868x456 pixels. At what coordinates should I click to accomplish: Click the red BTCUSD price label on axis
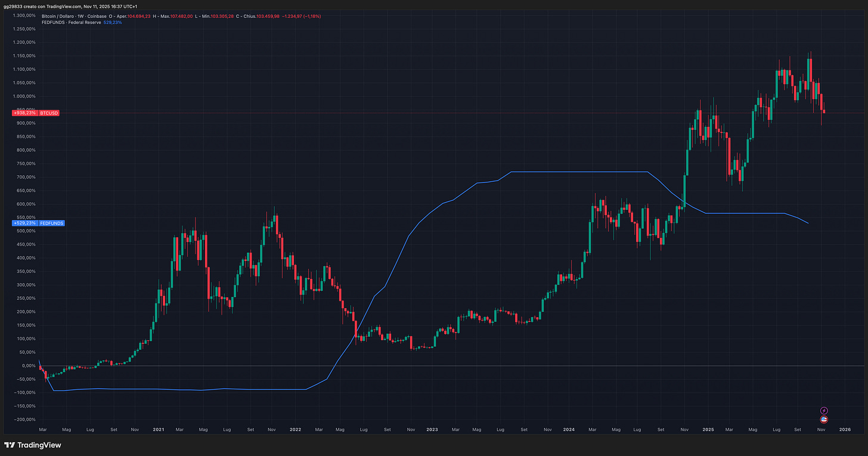tap(49, 113)
